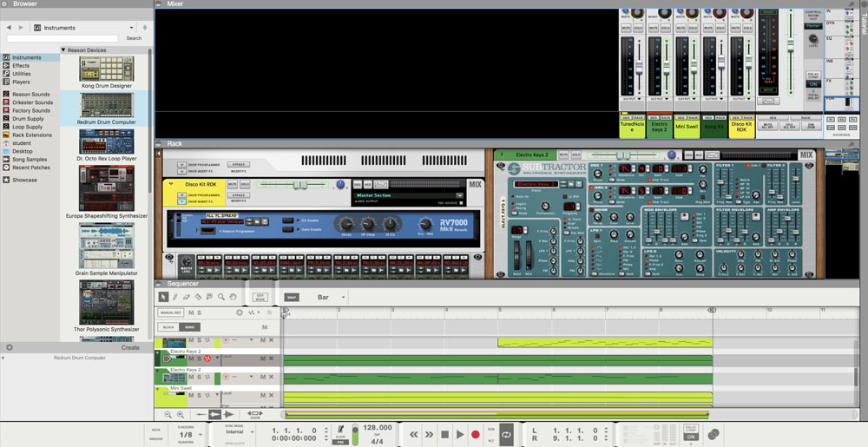This screenshot has height=447, width=868.
Task: Click the Effects category icon in the browser
Action: [7, 65]
